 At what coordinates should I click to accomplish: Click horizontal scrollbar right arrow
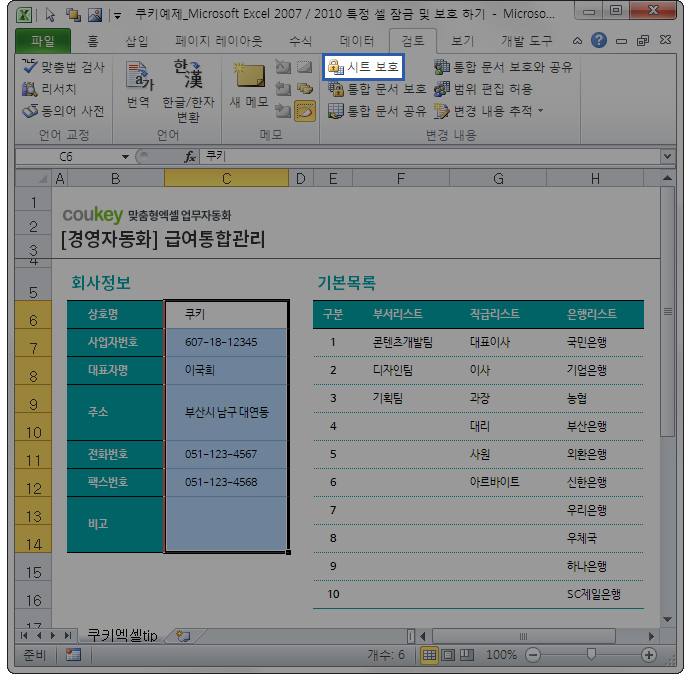coord(651,636)
